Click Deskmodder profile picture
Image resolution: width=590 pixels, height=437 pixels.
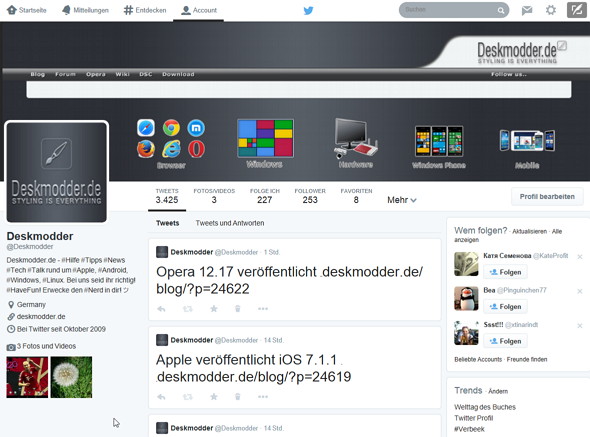(56, 172)
